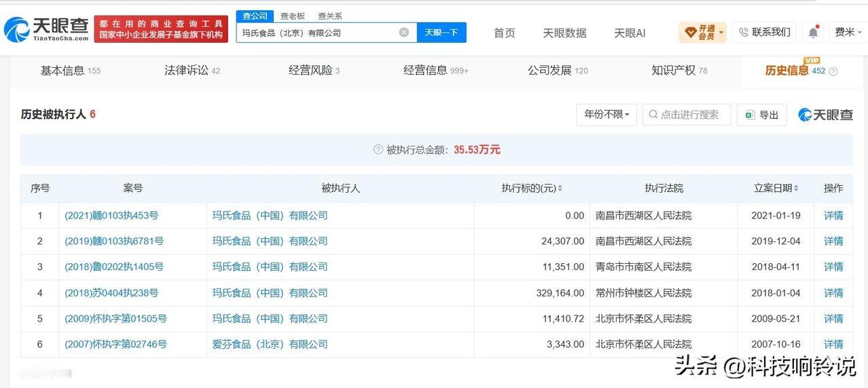The image size is (868, 388).
Task: Select the 查关系 search tab
Action: pyautogui.click(x=330, y=16)
